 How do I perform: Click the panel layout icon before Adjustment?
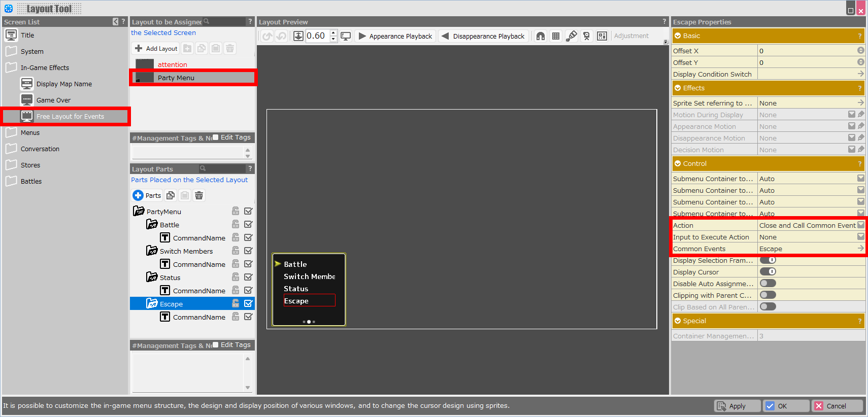tap(602, 36)
